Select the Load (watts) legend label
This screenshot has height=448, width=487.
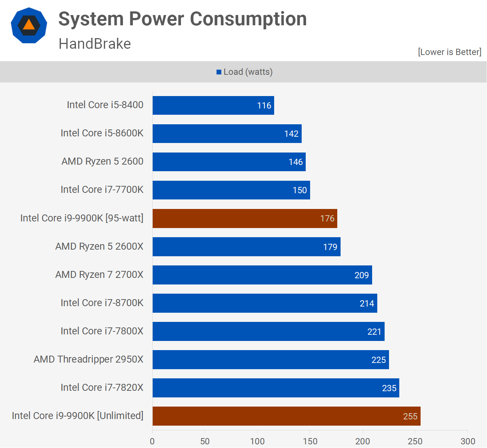pos(248,72)
